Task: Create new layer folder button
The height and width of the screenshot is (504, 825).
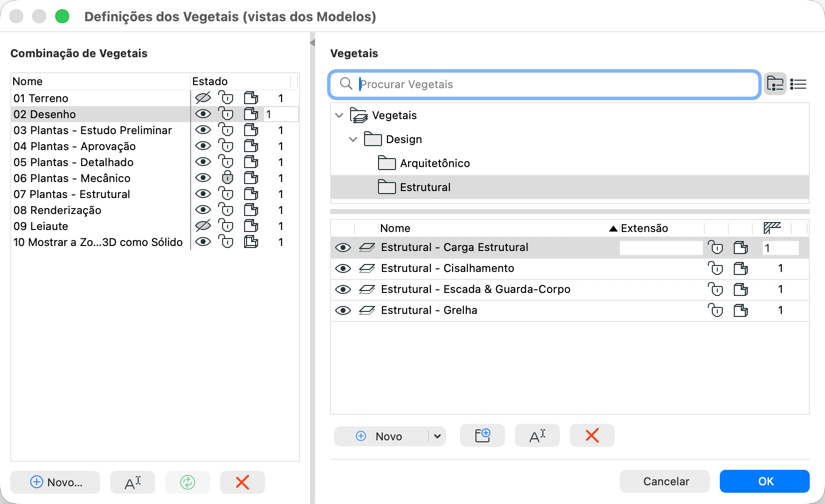Action: pyautogui.click(x=482, y=436)
